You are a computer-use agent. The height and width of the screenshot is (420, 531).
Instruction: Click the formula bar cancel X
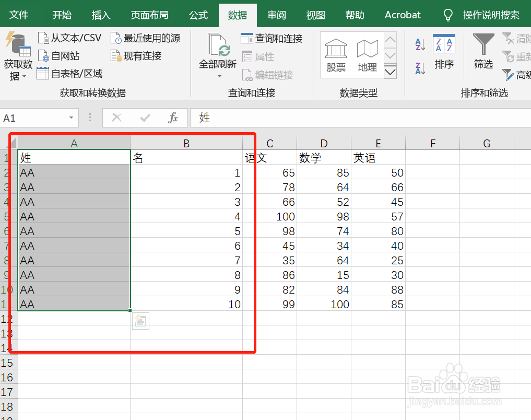click(116, 118)
